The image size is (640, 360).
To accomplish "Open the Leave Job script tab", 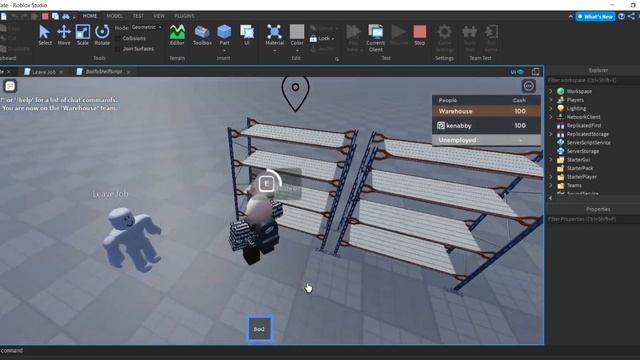I will pyautogui.click(x=44, y=72).
